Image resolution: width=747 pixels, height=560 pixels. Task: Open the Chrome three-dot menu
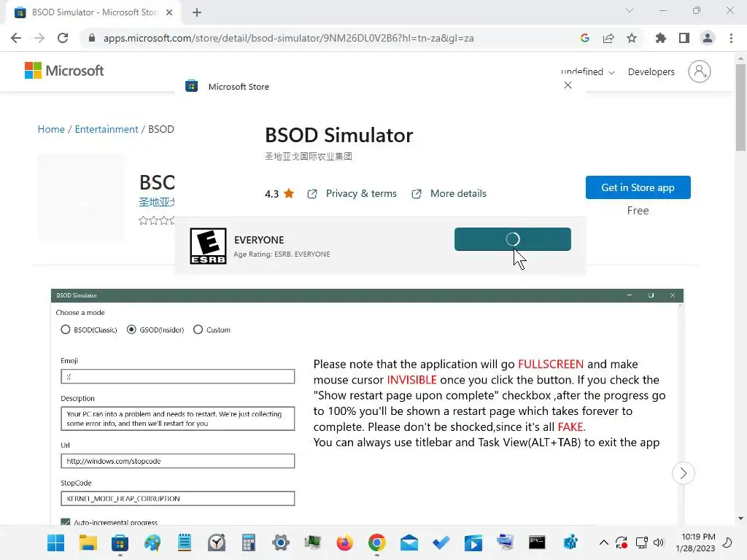click(x=731, y=38)
